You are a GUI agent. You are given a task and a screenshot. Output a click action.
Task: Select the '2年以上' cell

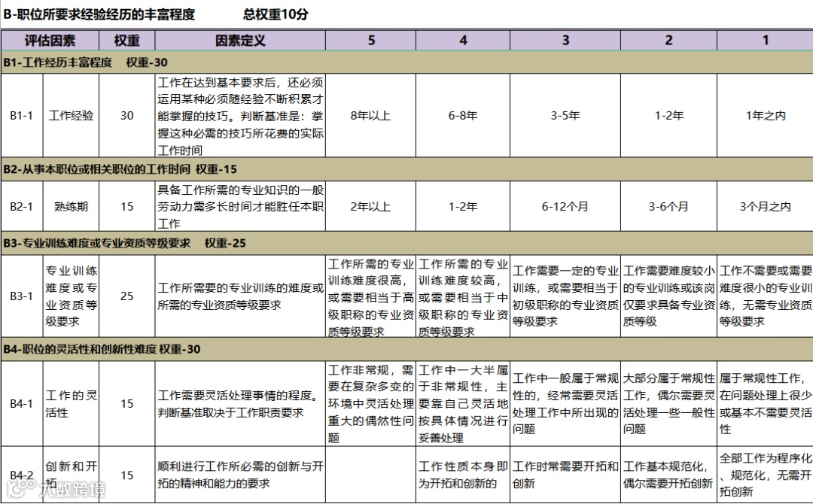(370, 206)
